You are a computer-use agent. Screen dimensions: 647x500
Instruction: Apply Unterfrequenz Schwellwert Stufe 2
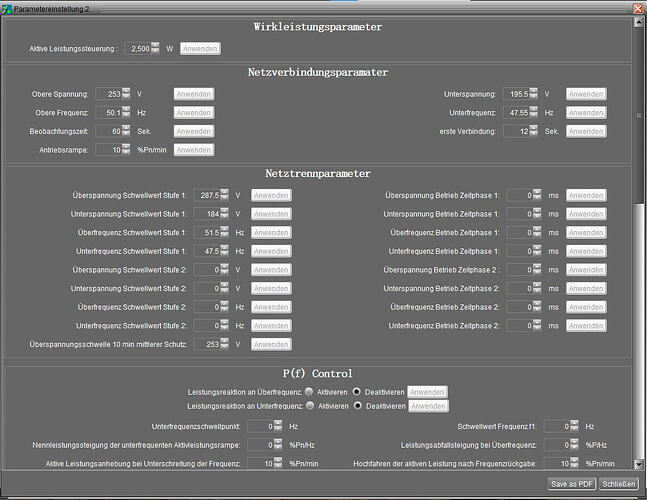pos(271,325)
